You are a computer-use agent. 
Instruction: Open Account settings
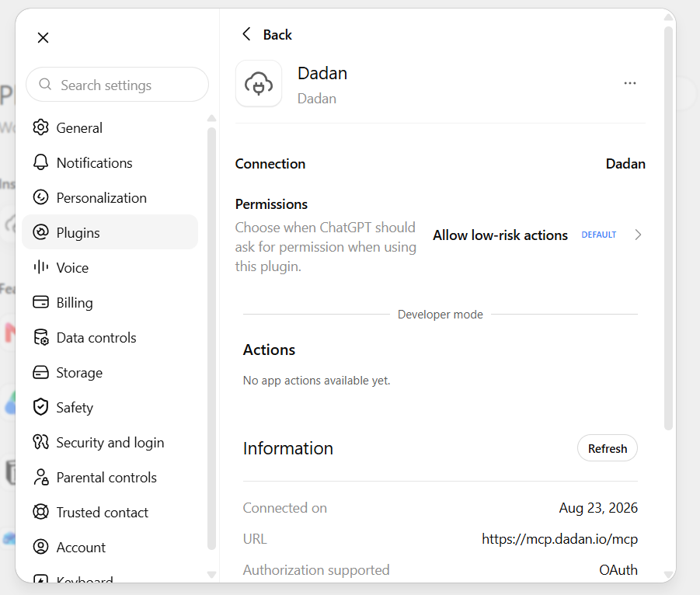click(x=110, y=547)
